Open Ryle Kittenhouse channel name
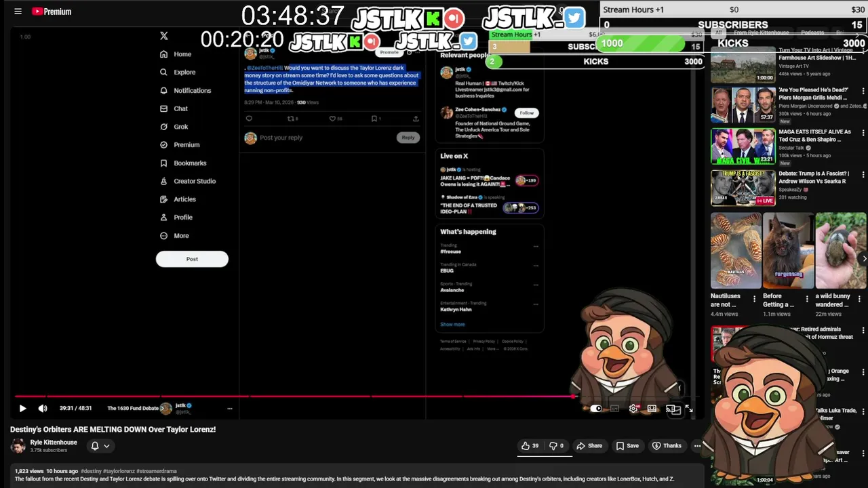868x488 pixels. pyautogui.click(x=54, y=443)
